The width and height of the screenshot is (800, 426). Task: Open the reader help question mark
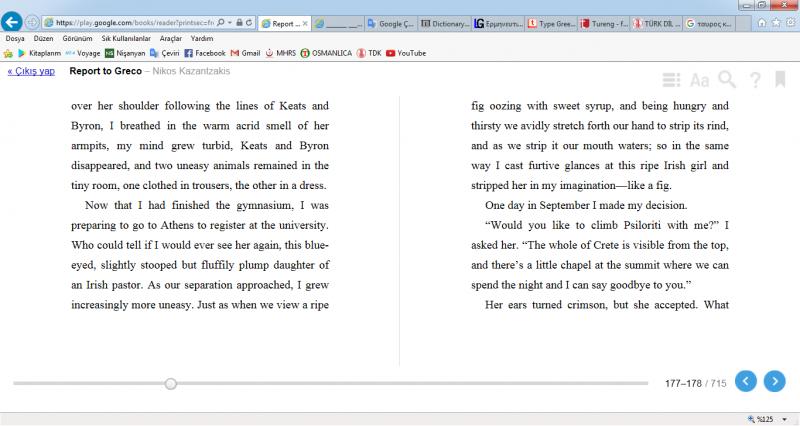tap(755, 80)
